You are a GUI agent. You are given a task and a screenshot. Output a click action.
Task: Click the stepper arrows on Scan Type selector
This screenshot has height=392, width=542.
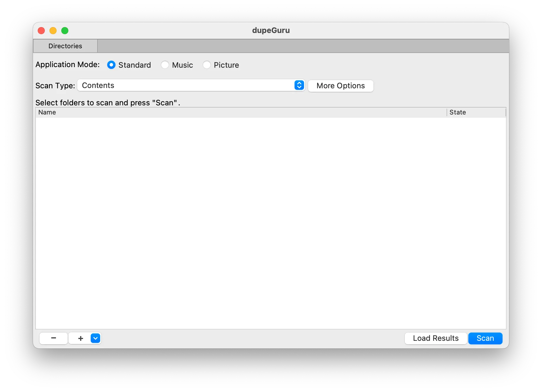tap(299, 85)
